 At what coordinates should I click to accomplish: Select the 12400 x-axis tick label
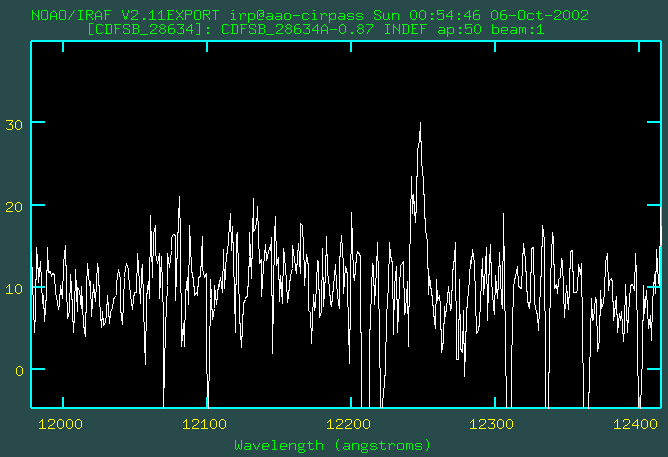tap(640, 424)
